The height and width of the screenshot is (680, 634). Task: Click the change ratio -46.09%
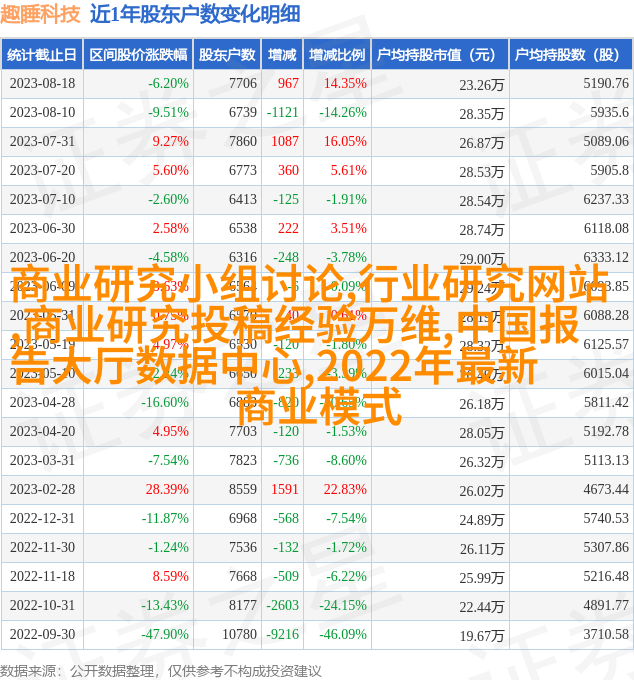[x=343, y=635]
